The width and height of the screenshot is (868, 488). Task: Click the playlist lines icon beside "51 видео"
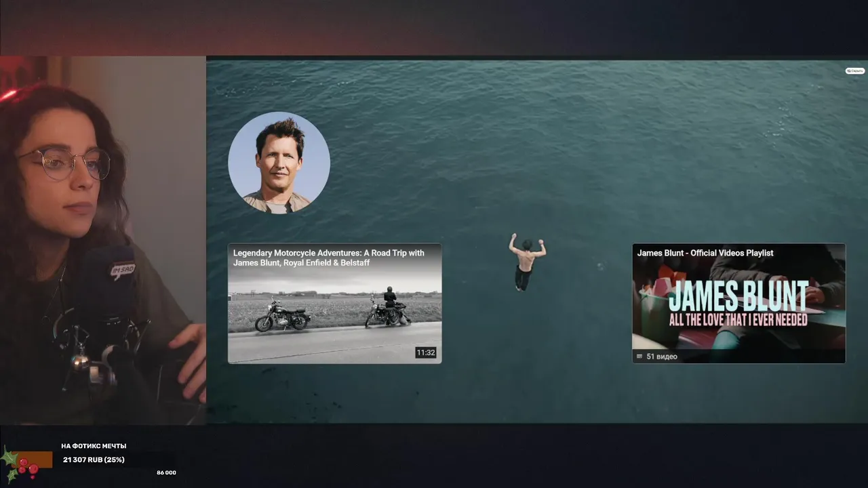coord(639,357)
